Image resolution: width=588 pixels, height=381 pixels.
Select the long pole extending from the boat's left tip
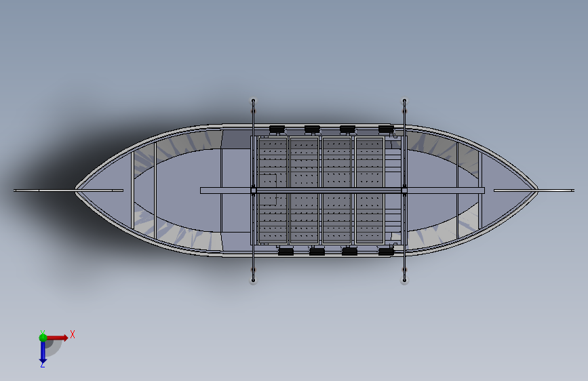point(68,190)
